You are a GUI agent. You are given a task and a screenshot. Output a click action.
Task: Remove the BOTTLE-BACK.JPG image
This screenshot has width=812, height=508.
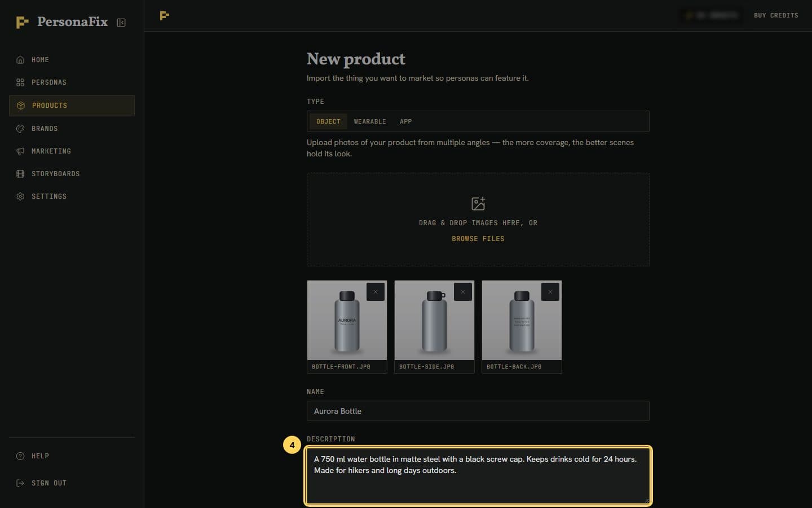point(550,292)
